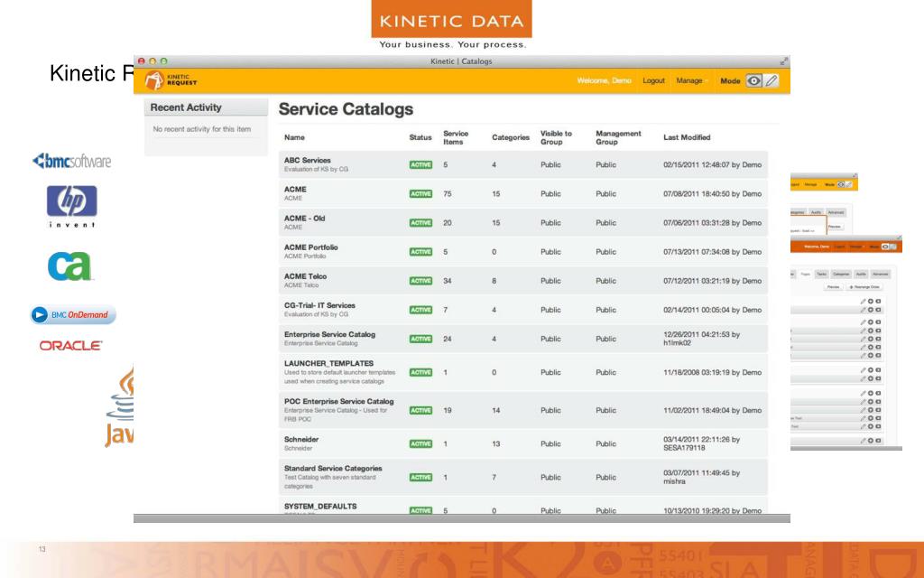Click ACTIVE badge for ABC Services

(420, 164)
